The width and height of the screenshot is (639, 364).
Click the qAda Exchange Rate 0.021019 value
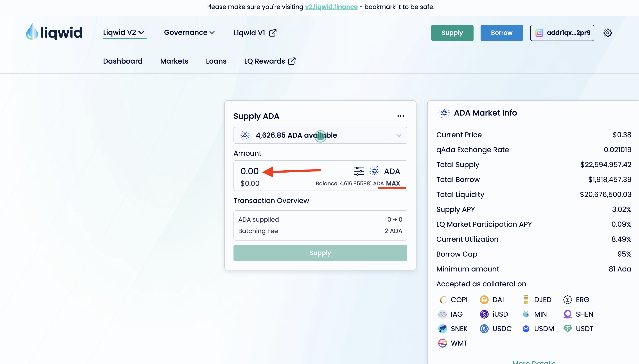click(617, 150)
